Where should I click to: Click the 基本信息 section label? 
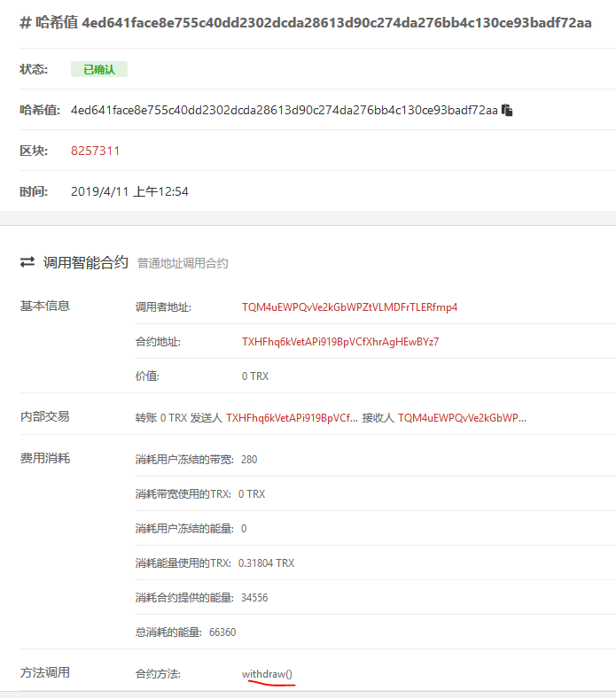(45, 306)
